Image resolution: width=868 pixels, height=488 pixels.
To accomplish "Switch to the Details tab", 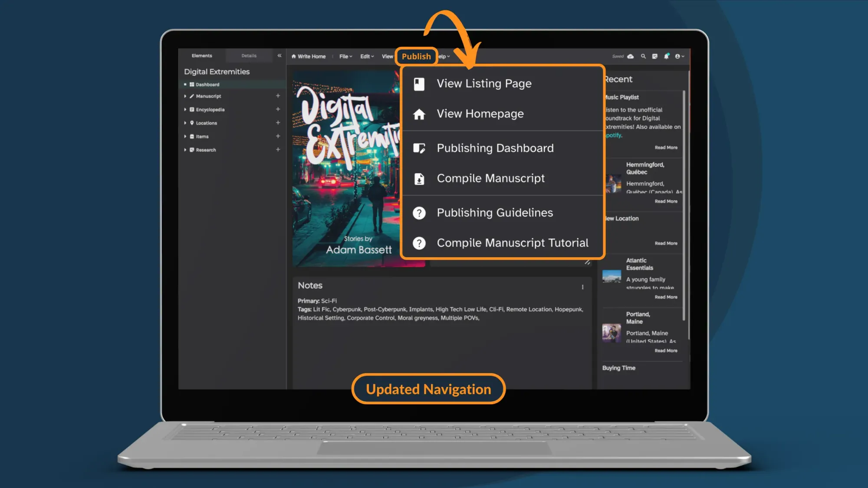I will pyautogui.click(x=249, y=56).
